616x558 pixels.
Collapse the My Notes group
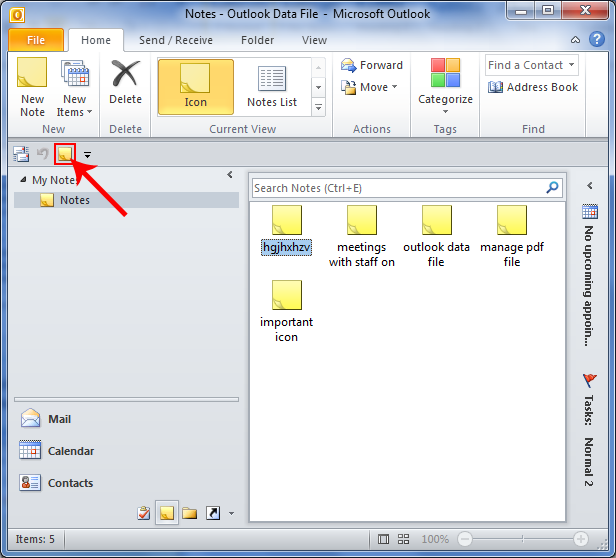(x=23, y=180)
